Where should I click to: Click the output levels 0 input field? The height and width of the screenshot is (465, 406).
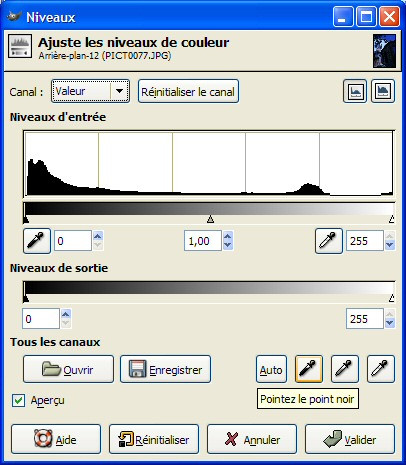click(x=41, y=319)
